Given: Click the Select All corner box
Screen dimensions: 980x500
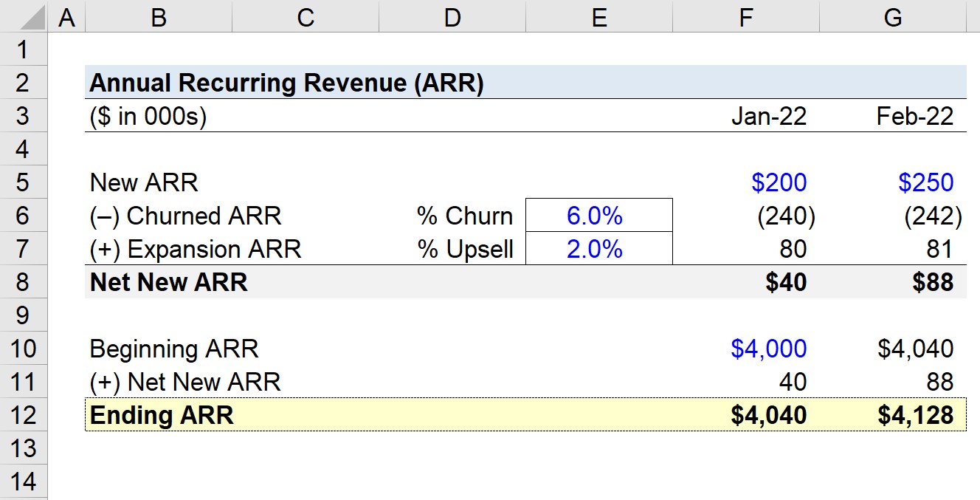Looking at the screenshot, I should pos(24,17).
